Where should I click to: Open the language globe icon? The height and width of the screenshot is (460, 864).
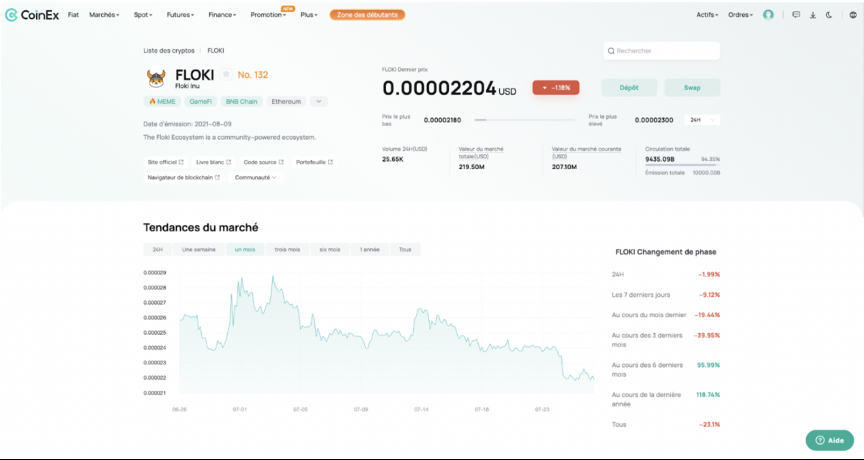click(x=854, y=15)
